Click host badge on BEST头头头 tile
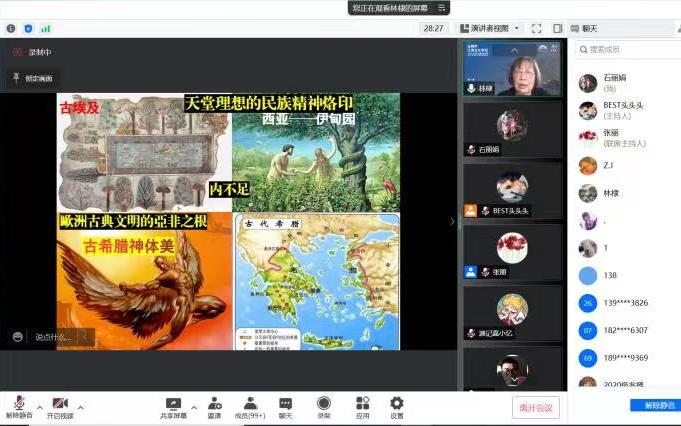 coord(470,211)
